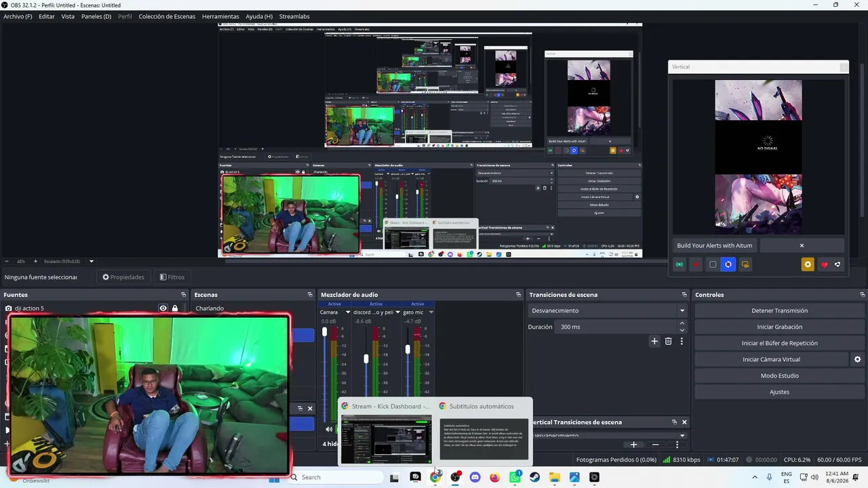Viewport: 868px width, 488px height.
Task: Expand the Desvanecimiento transition dropdown
Action: pyautogui.click(x=682, y=310)
